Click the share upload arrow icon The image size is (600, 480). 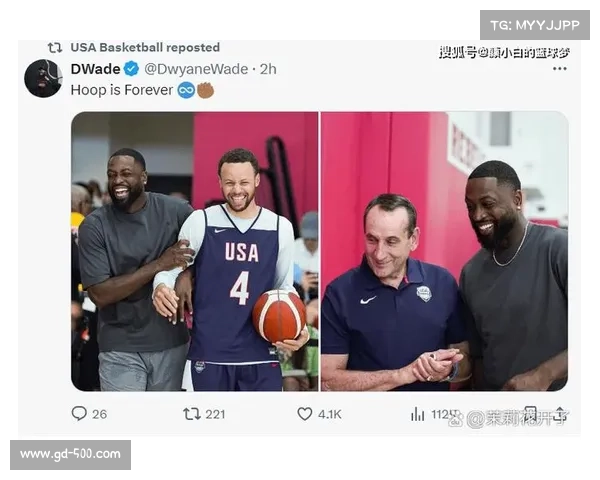[x=560, y=415]
